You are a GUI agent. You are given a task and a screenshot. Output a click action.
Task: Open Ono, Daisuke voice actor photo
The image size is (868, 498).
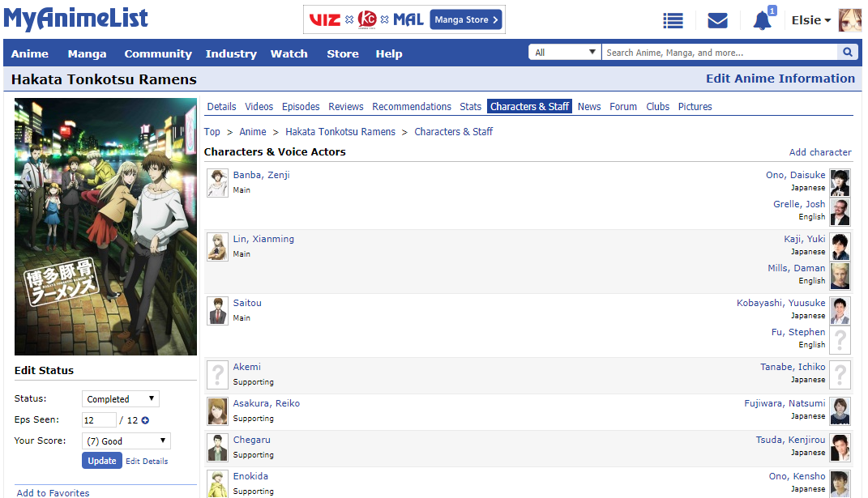pyautogui.click(x=840, y=183)
